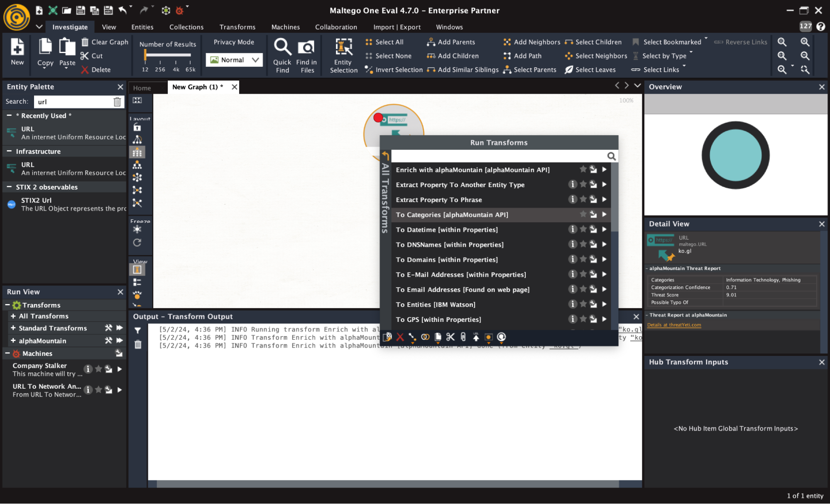This screenshot has width=830, height=504.
Task: Click info icon for Company Stalker machine
Action: coord(88,369)
